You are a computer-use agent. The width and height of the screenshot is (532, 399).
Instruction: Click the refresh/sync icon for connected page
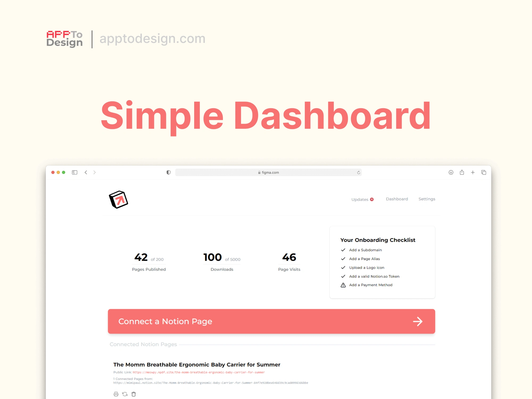[x=124, y=394]
